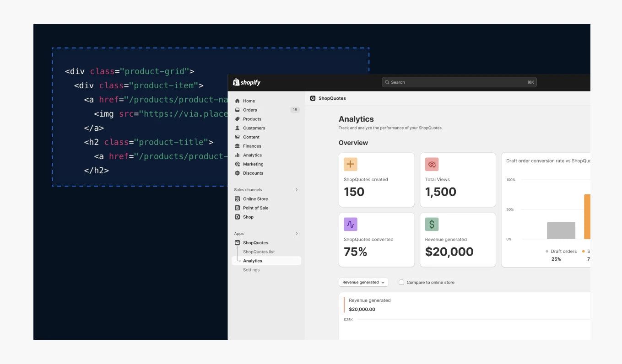The height and width of the screenshot is (364, 622).
Task: Click the Discounts badge icon
Action: 237,173
